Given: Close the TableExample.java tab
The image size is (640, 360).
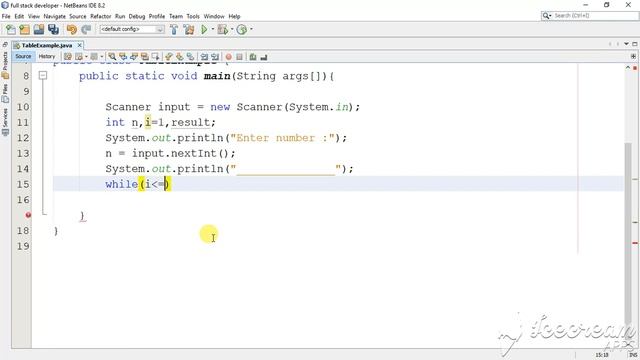Looking at the screenshot, I should [x=80, y=45].
